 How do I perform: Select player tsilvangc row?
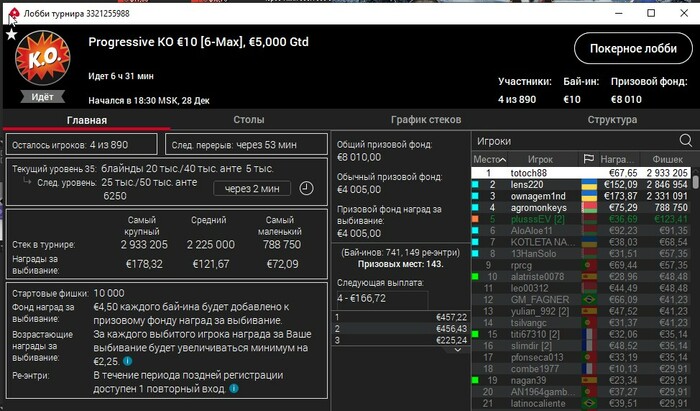[x=581, y=323]
